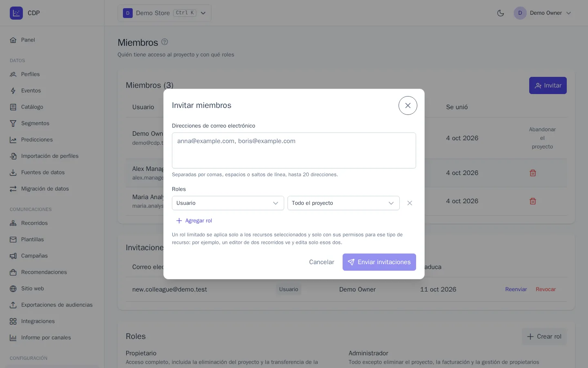The image size is (588, 368).
Task: Click the plus icon beside Agregar rol
Action: pyautogui.click(x=179, y=221)
